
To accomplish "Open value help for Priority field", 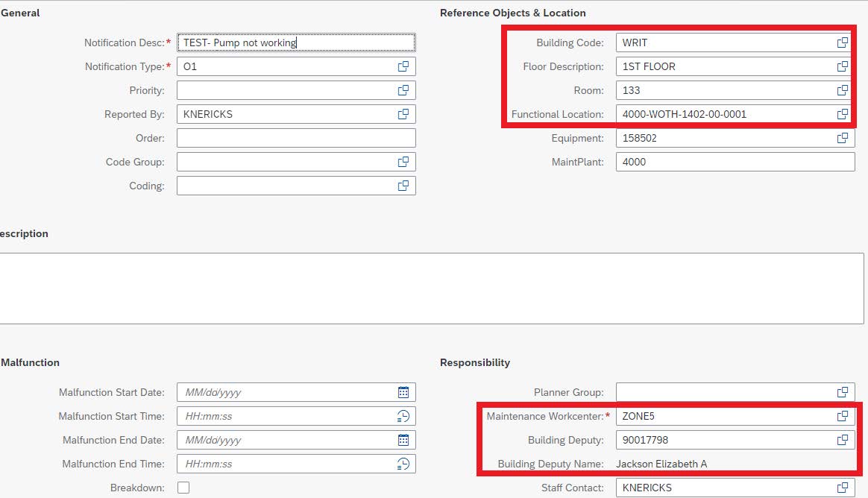I will point(403,90).
